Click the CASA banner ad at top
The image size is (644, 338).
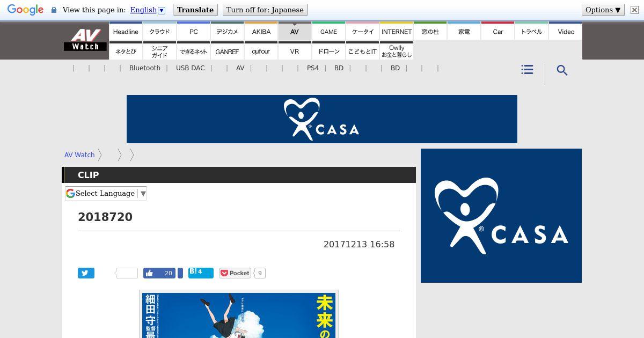pos(322,119)
